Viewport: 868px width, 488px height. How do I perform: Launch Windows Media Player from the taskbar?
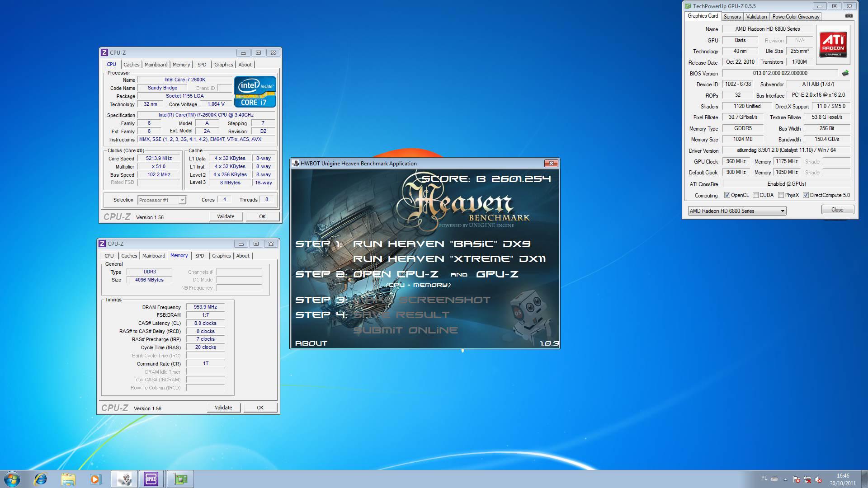[x=95, y=479]
